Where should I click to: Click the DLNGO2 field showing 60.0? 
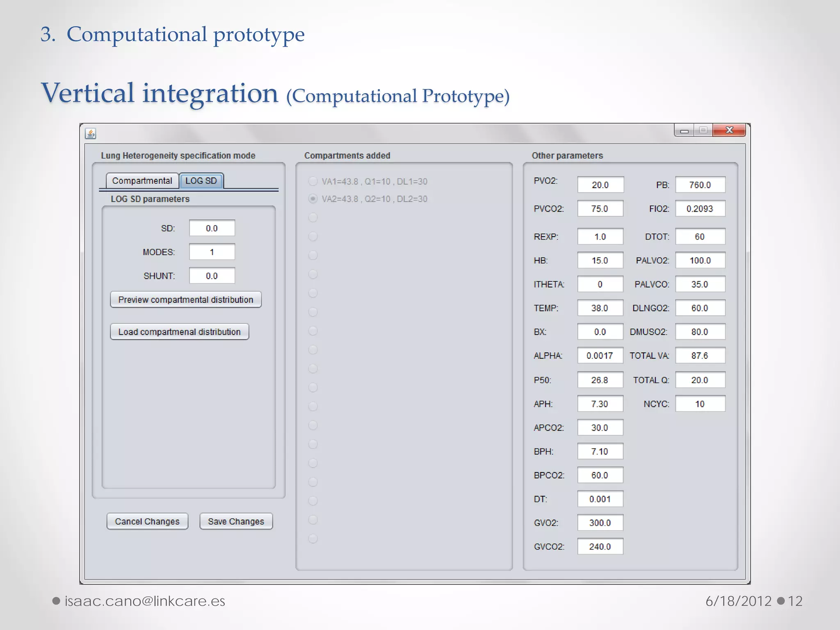click(700, 308)
